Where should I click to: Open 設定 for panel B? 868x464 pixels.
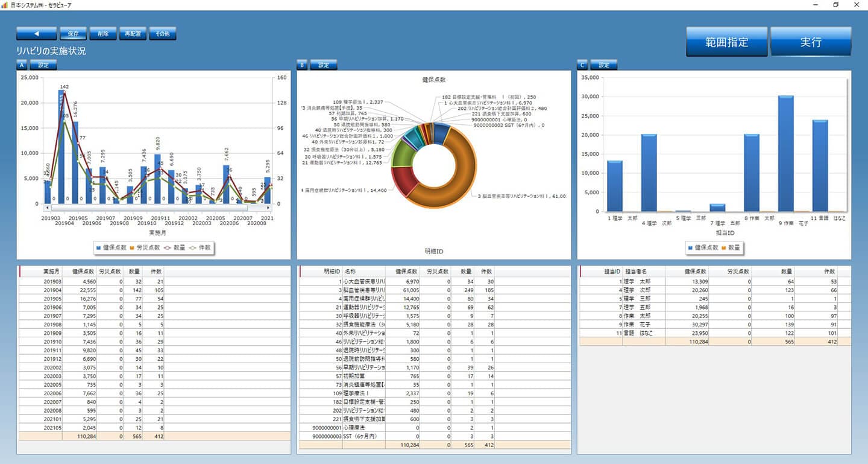324,65
